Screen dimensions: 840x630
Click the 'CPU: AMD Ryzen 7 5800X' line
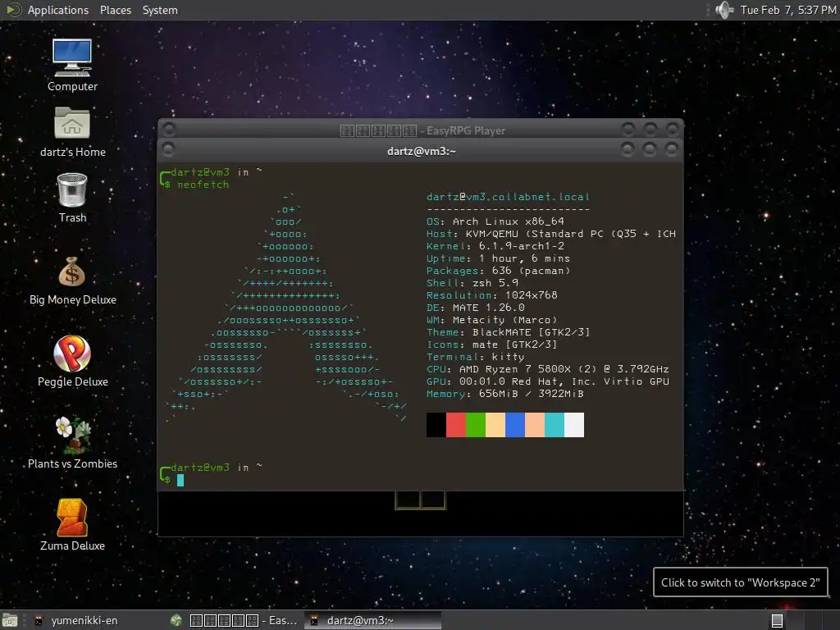547,369
